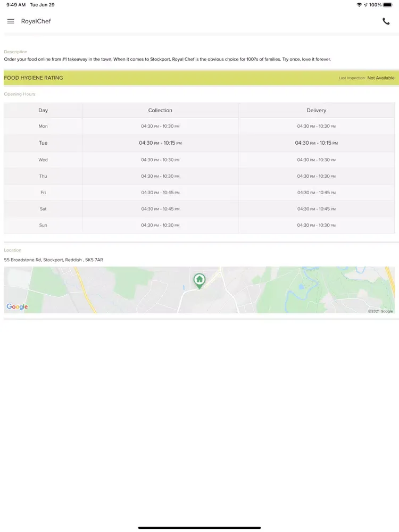This screenshot has width=399, height=532.
Task: Select the Tue row label
Action: click(x=43, y=143)
